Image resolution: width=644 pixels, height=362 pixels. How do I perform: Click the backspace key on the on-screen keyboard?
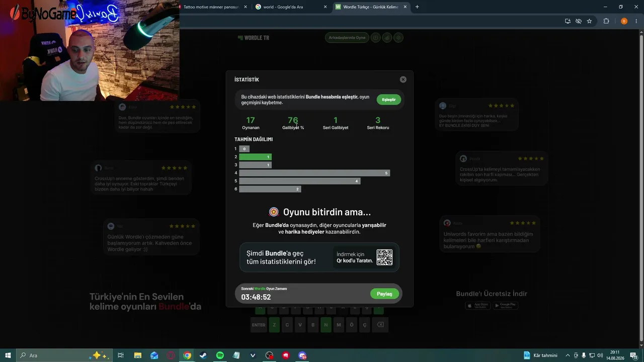point(380,325)
